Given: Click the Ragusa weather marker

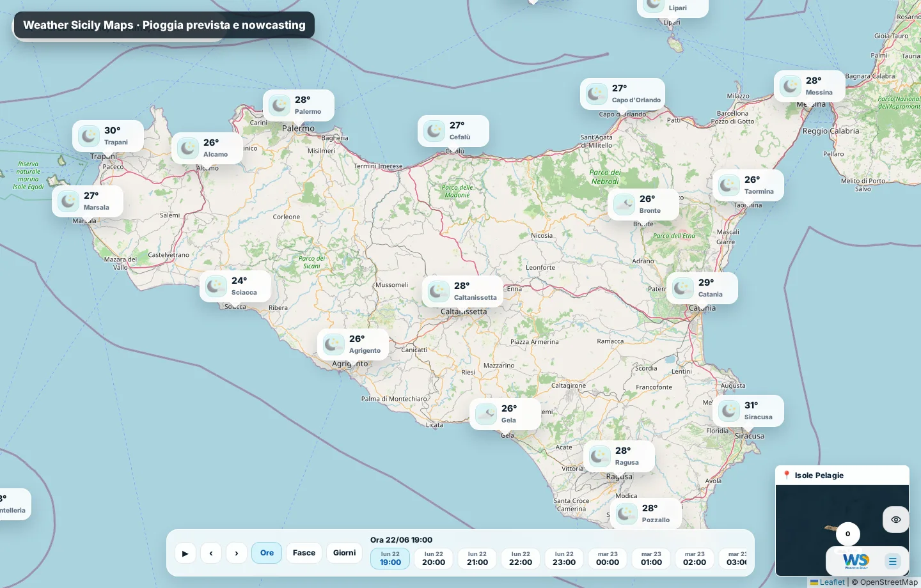Looking at the screenshot, I should [x=619, y=456].
